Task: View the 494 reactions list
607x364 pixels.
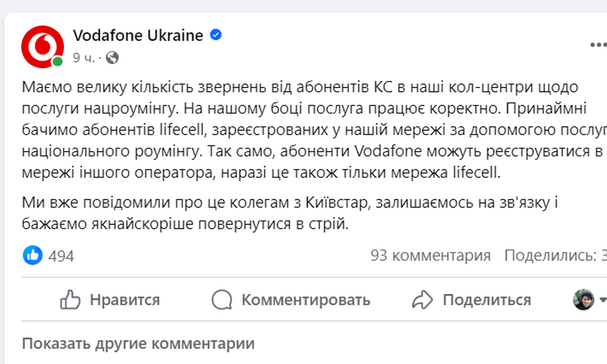Action: tap(61, 256)
